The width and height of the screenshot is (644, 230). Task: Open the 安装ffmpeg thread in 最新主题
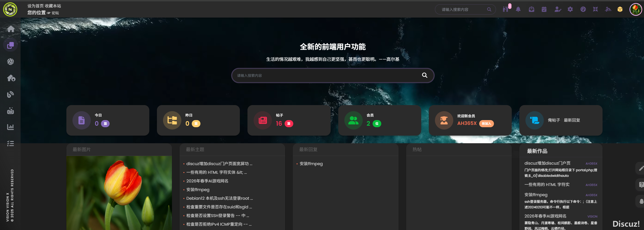click(x=198, y=190)
